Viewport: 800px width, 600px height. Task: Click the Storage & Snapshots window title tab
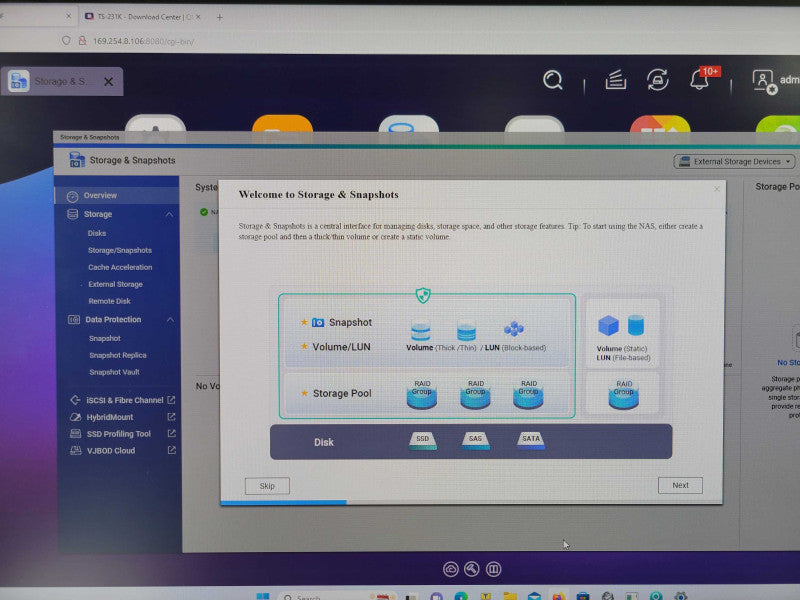89,137
